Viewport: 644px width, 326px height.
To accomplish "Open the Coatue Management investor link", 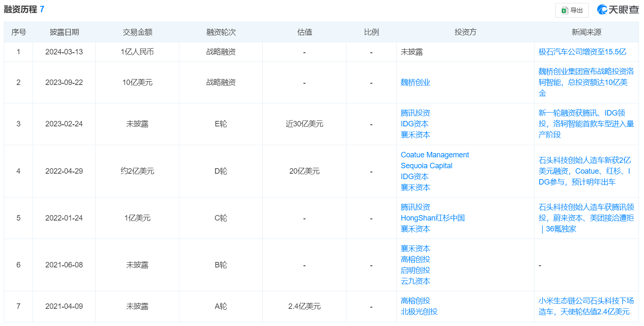I will click(x=435, y=155).
